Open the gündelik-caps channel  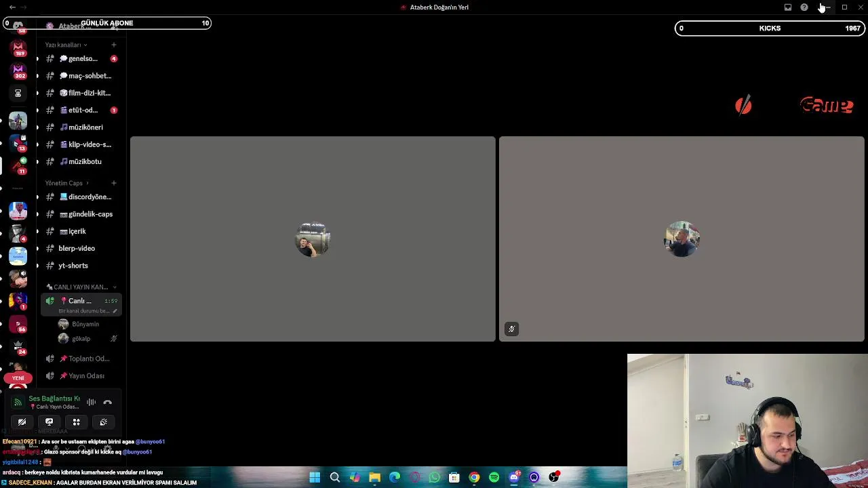coord(81,214)
